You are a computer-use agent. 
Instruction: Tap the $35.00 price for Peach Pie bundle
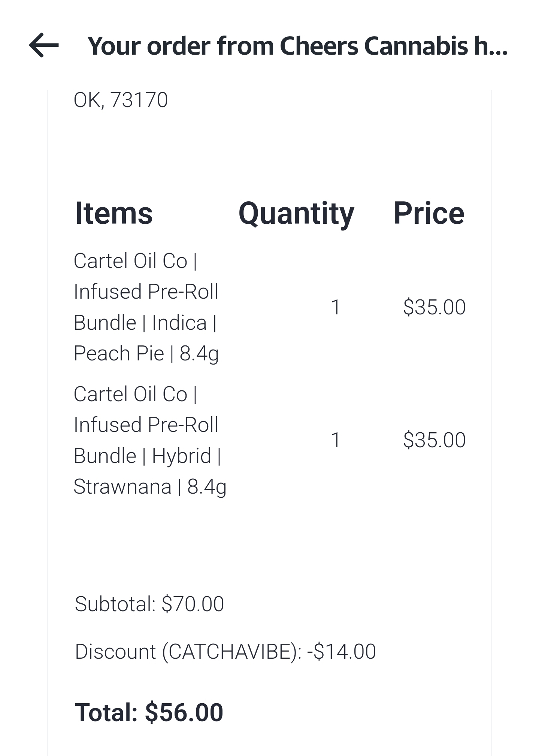pos(434,307)
